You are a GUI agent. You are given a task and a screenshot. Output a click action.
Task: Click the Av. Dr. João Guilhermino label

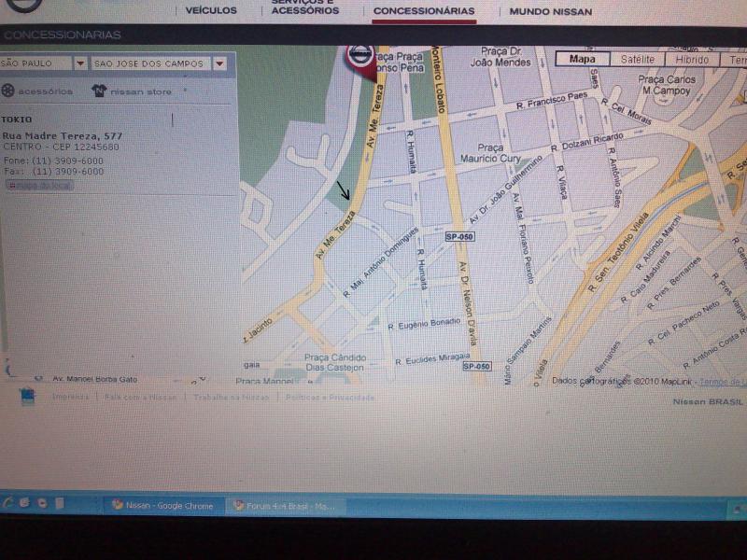(505, 189)
